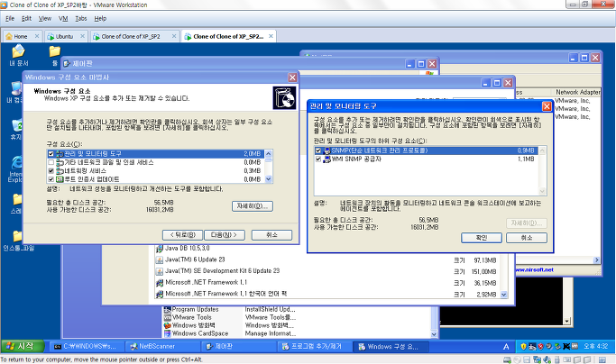The width and height of the screenshot is (616, 364).
Task: Click the 네트워킹 서비스 component icon
Action: 60,171
